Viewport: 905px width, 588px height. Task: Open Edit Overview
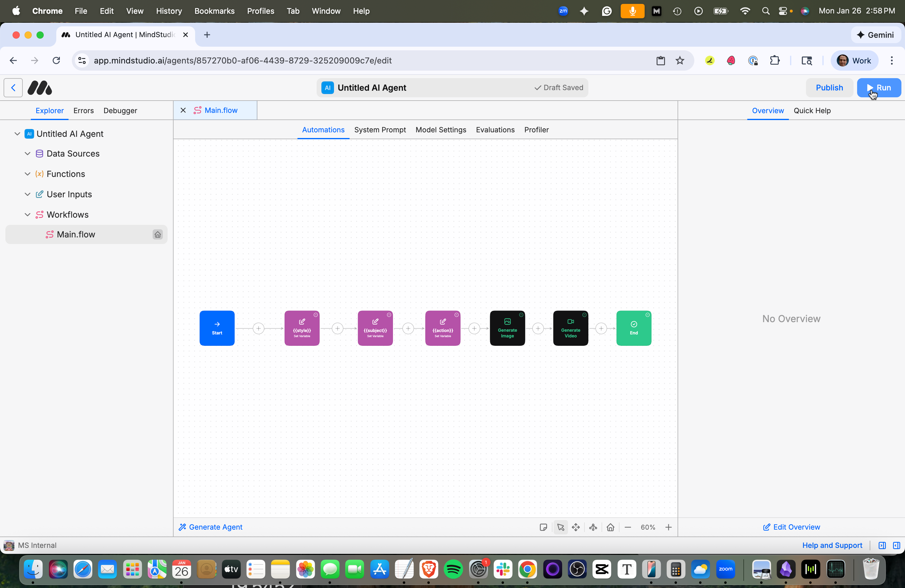[791, 527]
